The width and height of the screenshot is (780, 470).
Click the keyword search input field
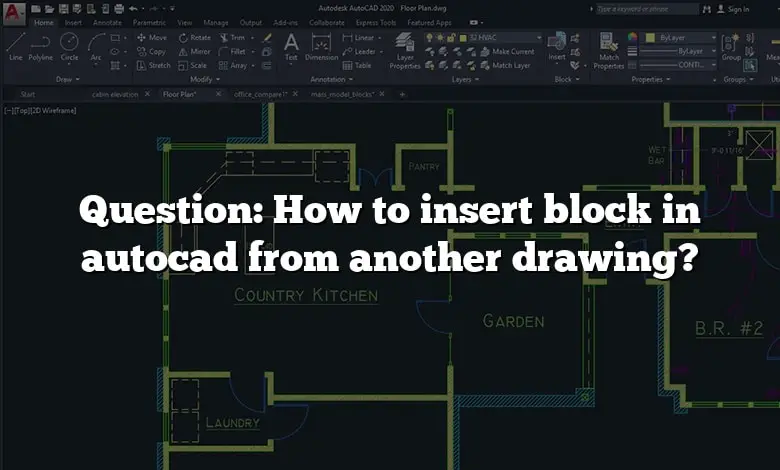tap(647, 9)
